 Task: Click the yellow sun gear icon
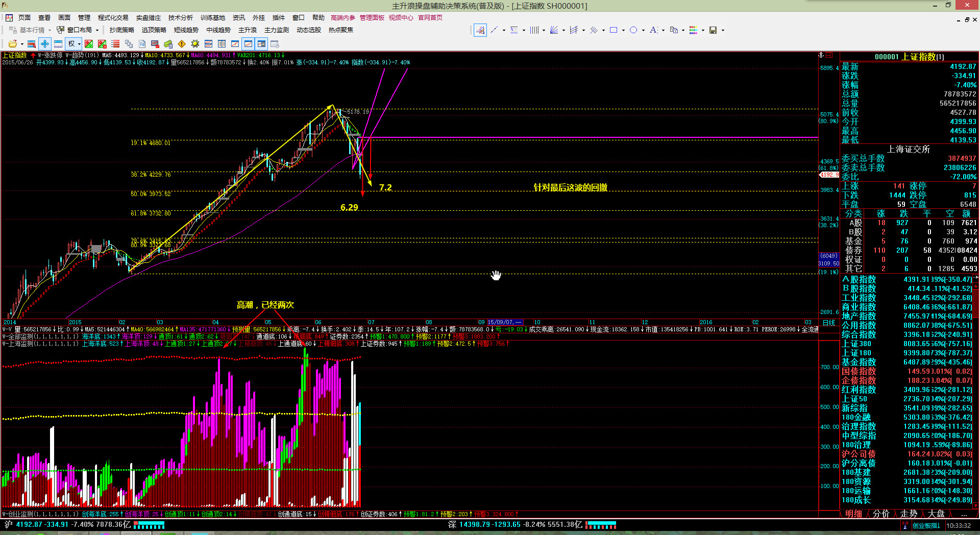195,44
